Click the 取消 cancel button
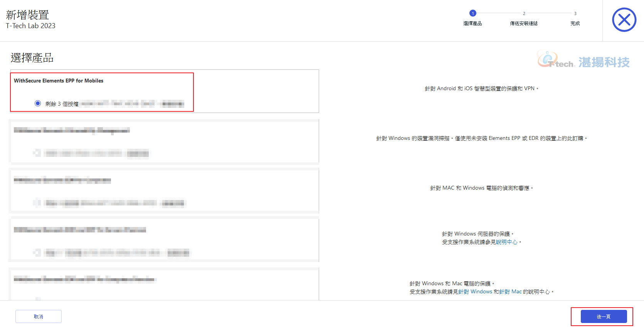This screenshot has width=644, height=328. pos(39,316)
